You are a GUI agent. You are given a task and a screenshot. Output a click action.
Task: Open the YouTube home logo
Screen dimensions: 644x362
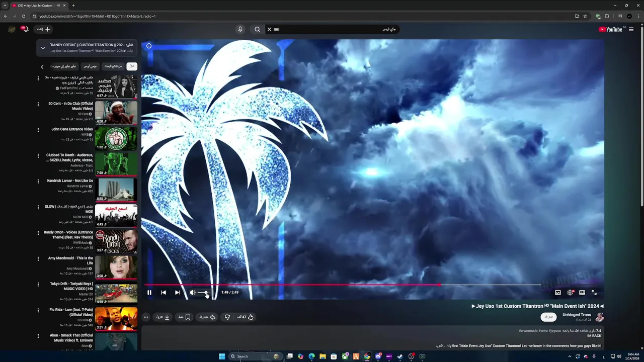(610, 29)
